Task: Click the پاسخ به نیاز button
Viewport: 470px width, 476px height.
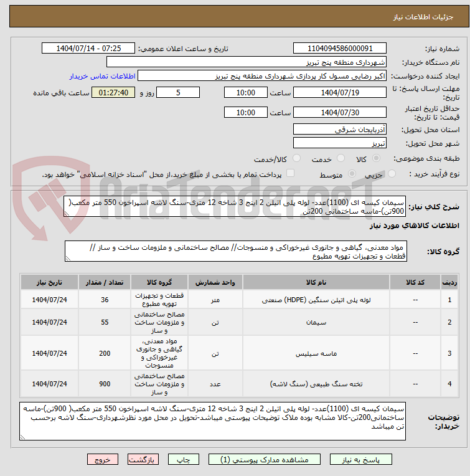Action: (x=360, y=460)
